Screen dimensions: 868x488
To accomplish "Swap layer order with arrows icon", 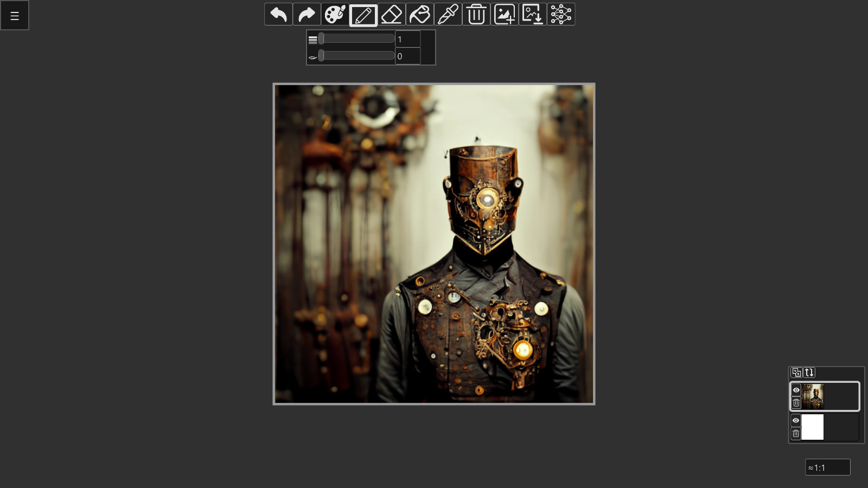I will (809, 373).
